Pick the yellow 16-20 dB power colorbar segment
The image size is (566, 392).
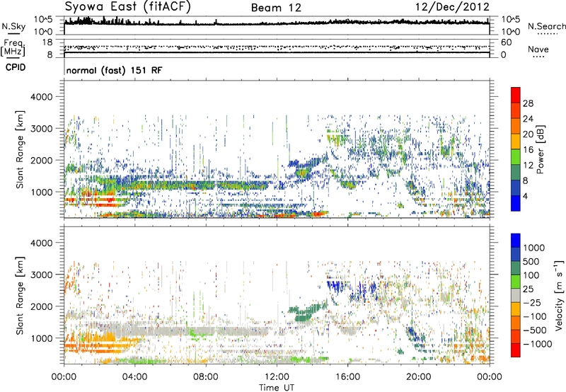[x=516, y=142]
